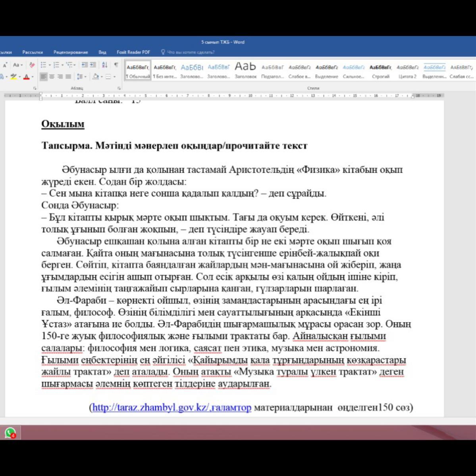The height and width of the screenshot is (476, 476).
Task: Apply the Строгий style
Action: pos(380,70)
